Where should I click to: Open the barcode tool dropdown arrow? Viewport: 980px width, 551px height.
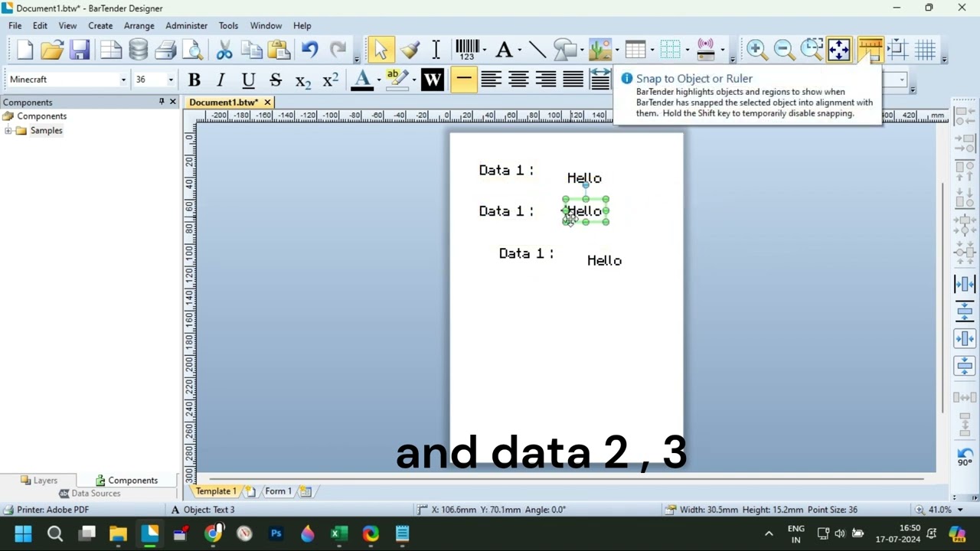(x=485, y=50)
